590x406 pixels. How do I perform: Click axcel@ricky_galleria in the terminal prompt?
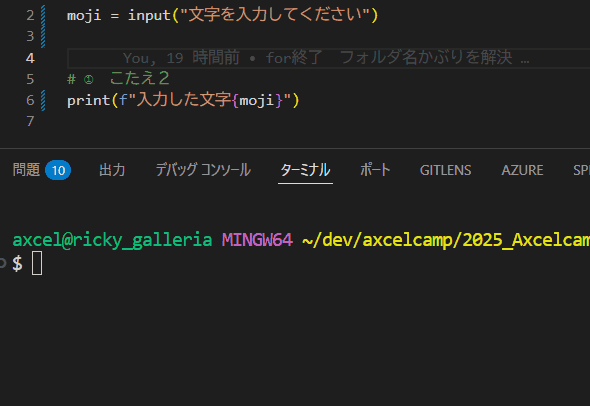pos(112,240)
